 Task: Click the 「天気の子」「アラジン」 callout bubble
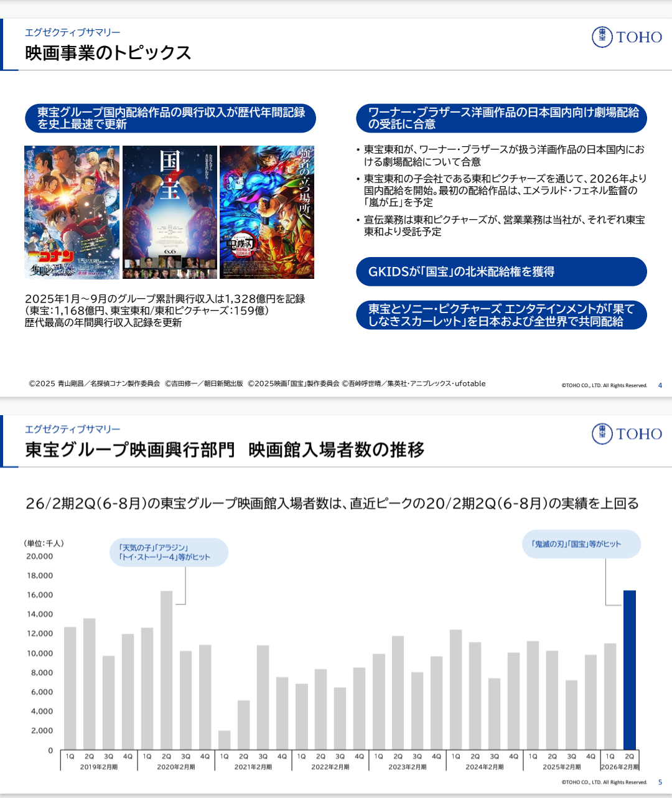[x=169, y=552]
